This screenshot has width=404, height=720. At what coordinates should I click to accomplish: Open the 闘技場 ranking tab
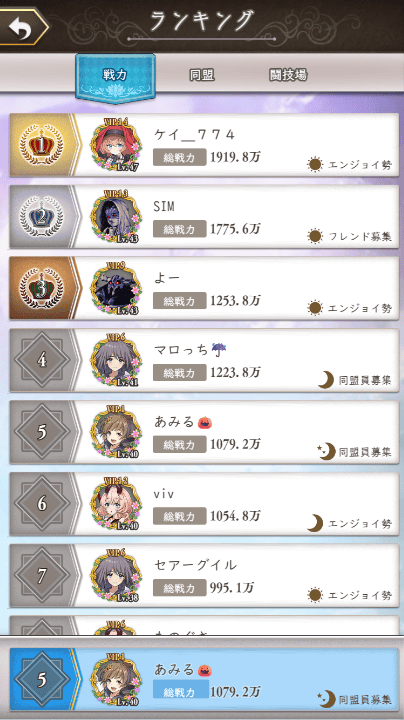click(x=288, y=75)
